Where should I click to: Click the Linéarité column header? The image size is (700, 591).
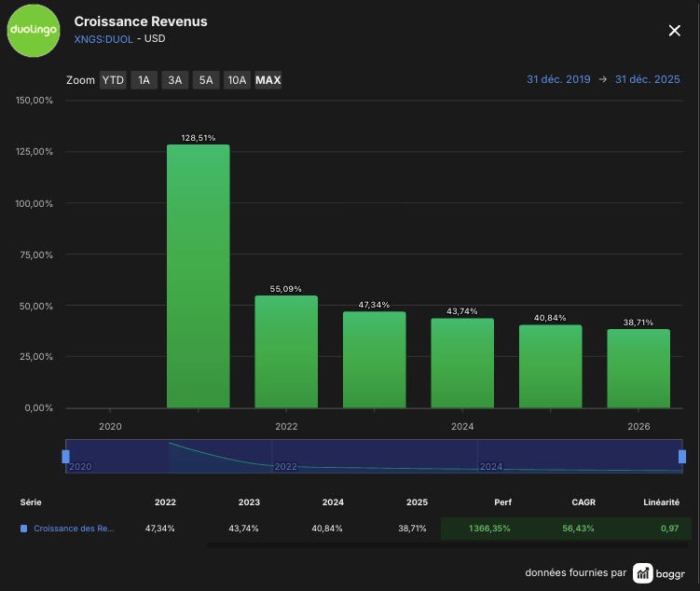[661, 502]
